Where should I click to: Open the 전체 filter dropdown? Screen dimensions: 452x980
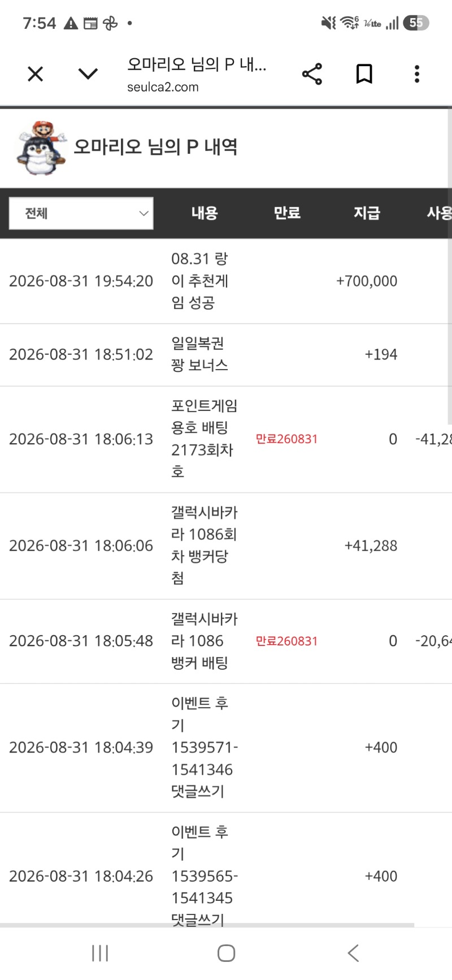pyautogui.click(x=81, y=213)
